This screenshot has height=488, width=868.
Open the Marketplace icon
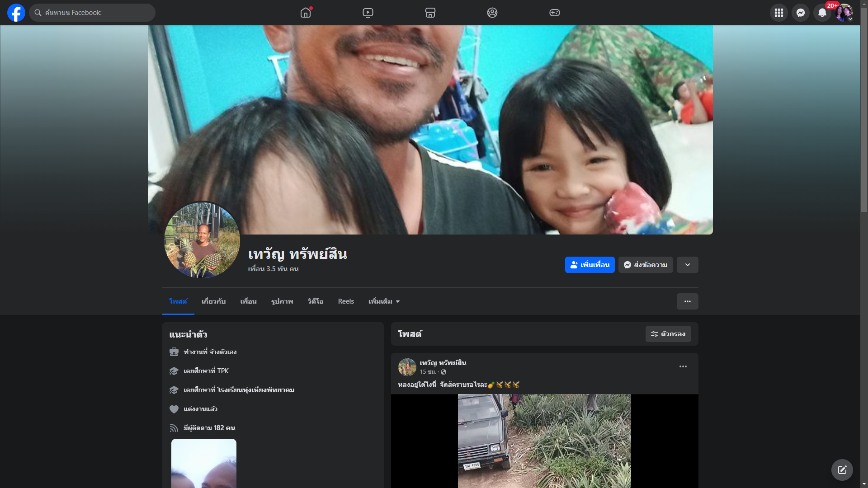[x=430, y=13]
